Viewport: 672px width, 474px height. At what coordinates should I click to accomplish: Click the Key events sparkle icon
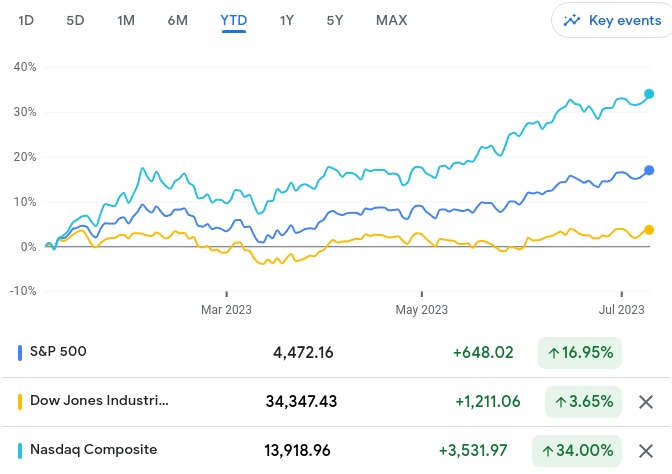[x=572, y=20]
